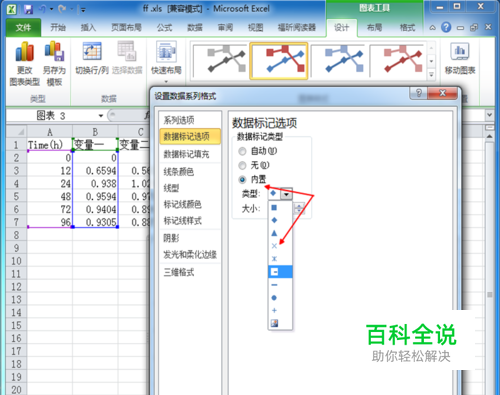Open the 线条颜色 settings panel
This screenshot has height=395, width=500.
pyautogui.click(x=179, y=172)
